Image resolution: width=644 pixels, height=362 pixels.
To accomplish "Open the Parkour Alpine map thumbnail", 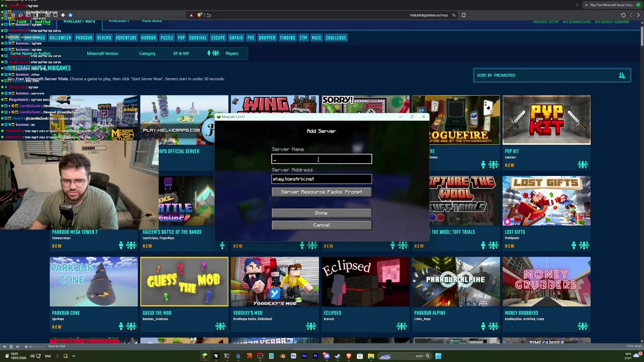I will click(x=456, y=282).
